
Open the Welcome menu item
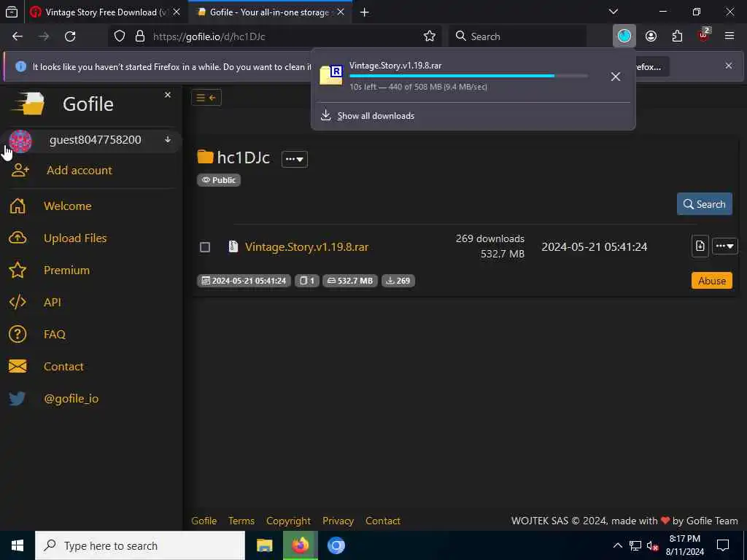(68, 206)
